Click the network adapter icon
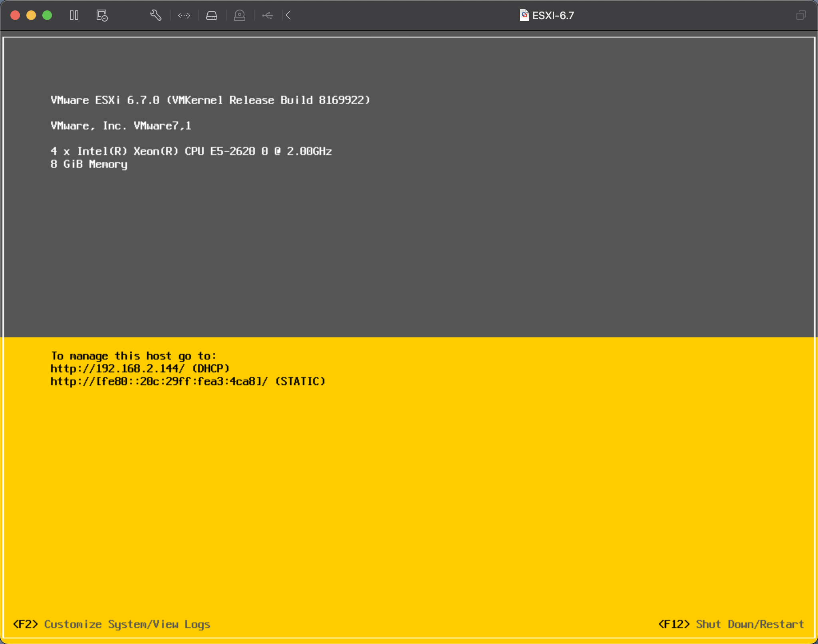 184,16
